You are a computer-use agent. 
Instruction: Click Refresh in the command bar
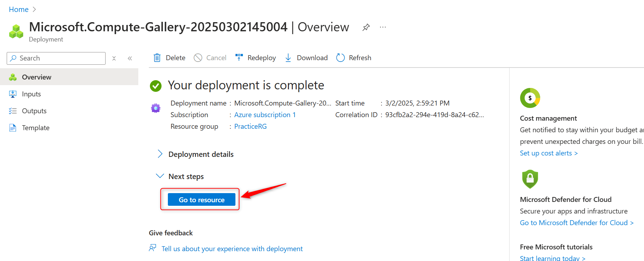pyautogui.click(x=360, y=58)
